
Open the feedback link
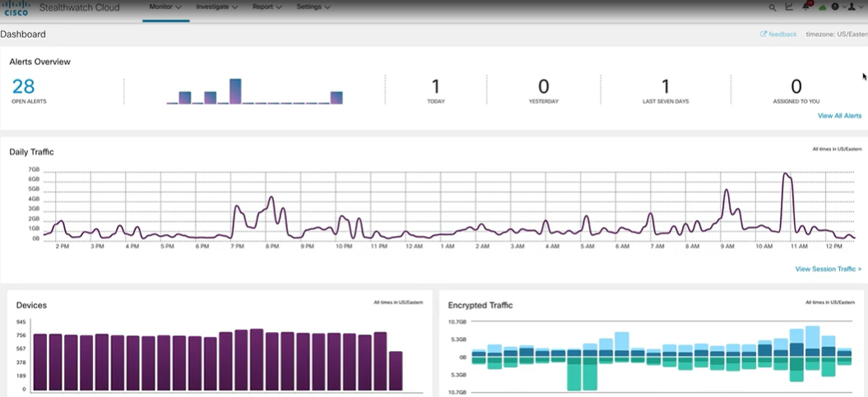click(x=782, y=35)
